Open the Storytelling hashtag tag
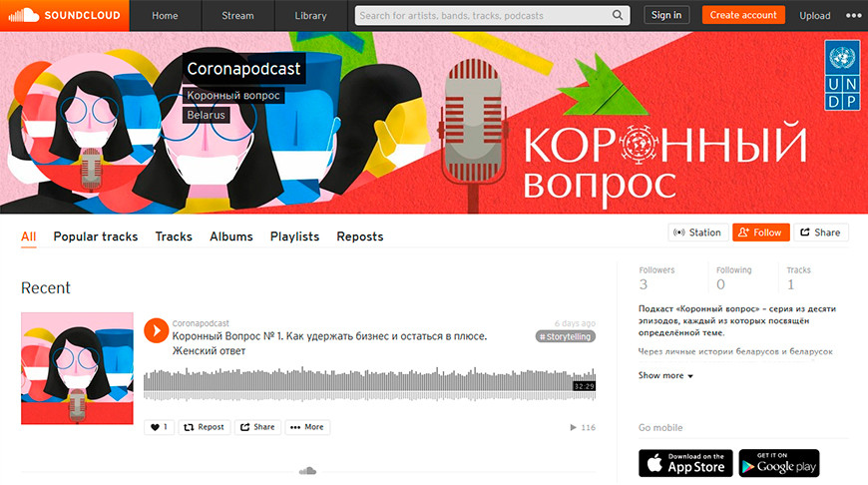 click(x=565, y=336)
